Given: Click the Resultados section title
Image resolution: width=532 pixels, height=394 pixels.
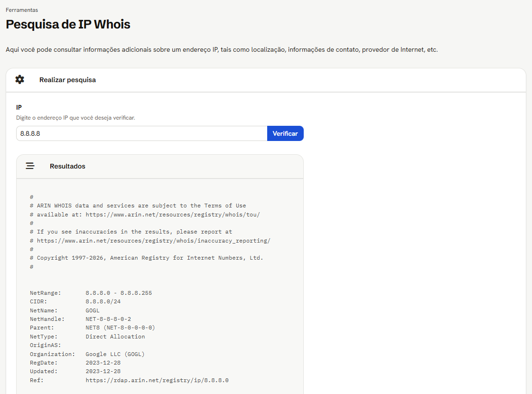Looking at the screenshot, I should (x=67, y=166).
